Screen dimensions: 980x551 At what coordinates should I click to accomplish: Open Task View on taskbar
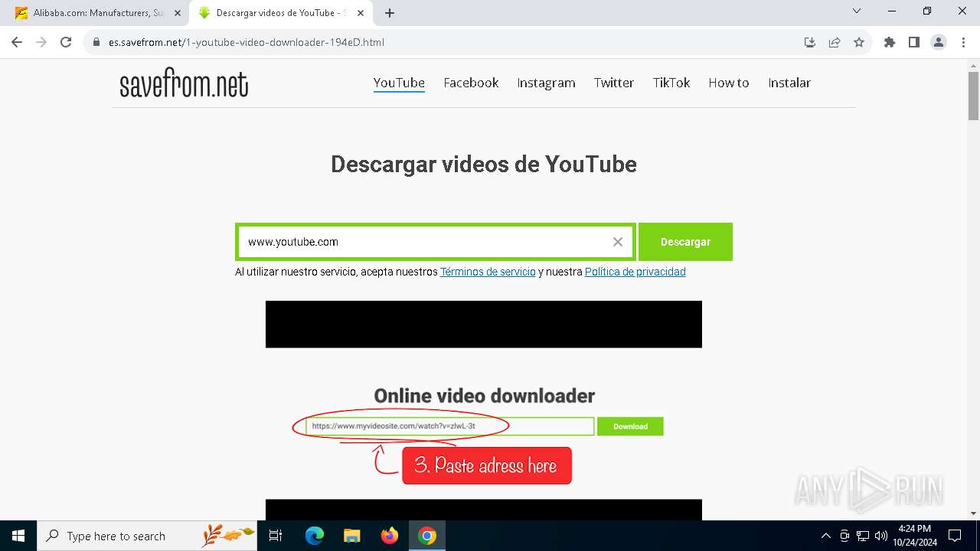pos(276,536)
